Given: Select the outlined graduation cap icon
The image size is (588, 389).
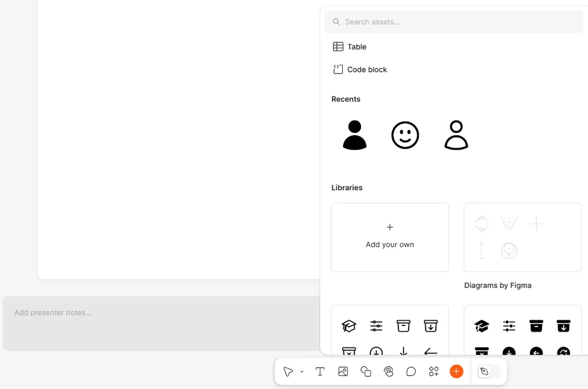Looking at the screenshot, I should click(x=349, y=326).
